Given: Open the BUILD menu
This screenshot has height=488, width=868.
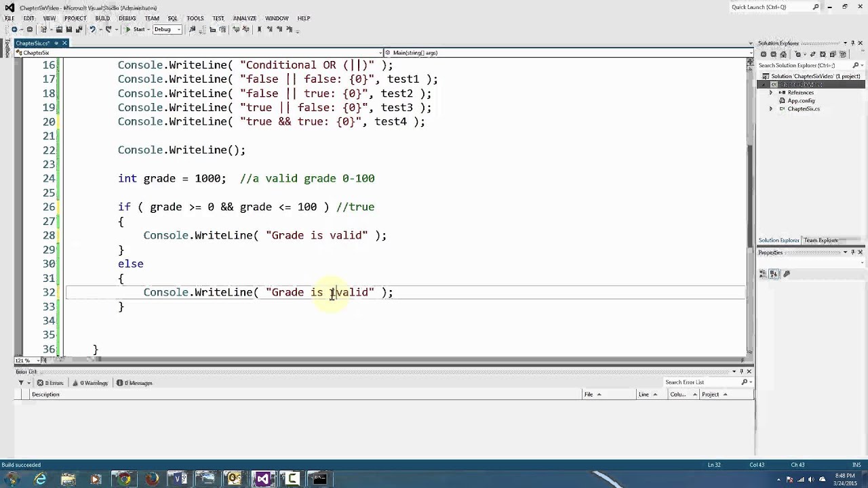Looking at the screenshot, I should pos(102,18).
